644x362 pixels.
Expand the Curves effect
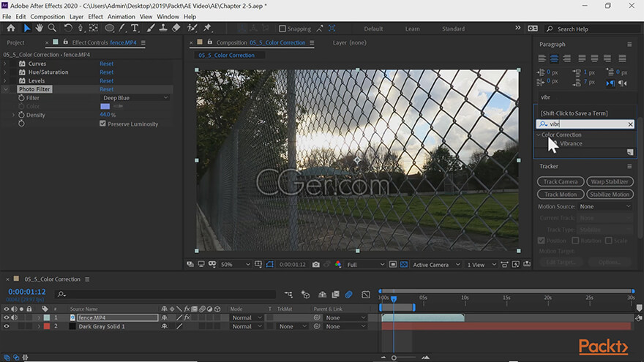click(x=5, y=64)
